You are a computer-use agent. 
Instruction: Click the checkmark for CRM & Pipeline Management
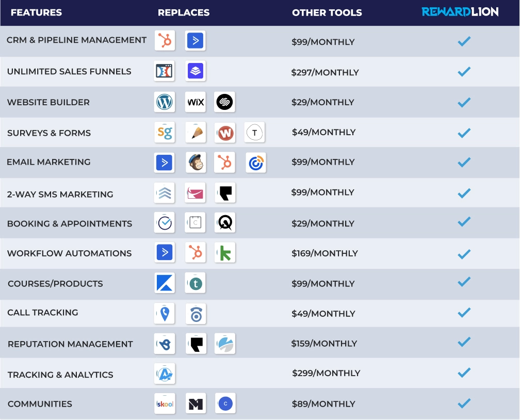pyautogui.click(x=464, y=41)
